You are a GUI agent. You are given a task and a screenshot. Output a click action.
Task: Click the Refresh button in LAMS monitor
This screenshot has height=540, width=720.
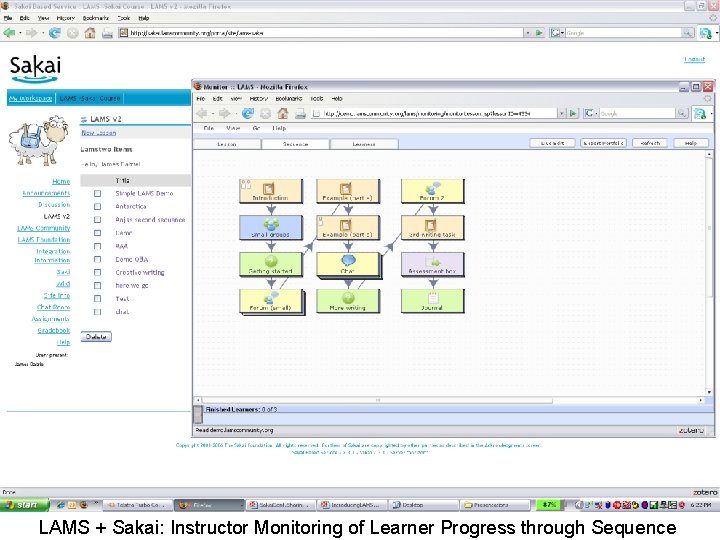coord(650,143)
